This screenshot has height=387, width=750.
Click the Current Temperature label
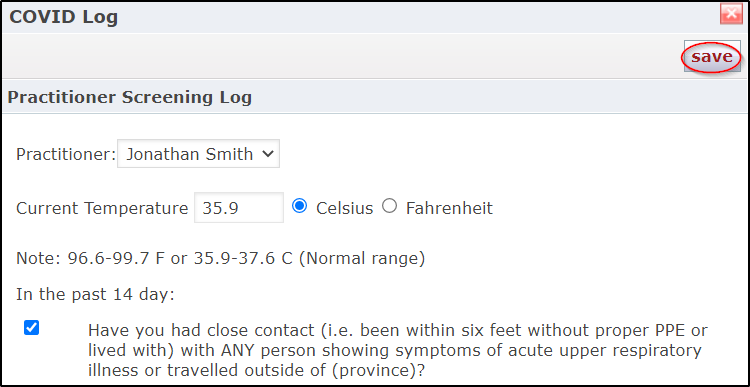click(x=102, y=209)
